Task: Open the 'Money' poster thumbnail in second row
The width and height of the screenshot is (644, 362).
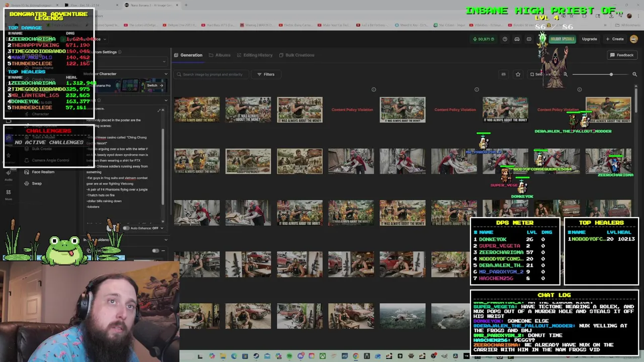Action: [x=299, y=161]
